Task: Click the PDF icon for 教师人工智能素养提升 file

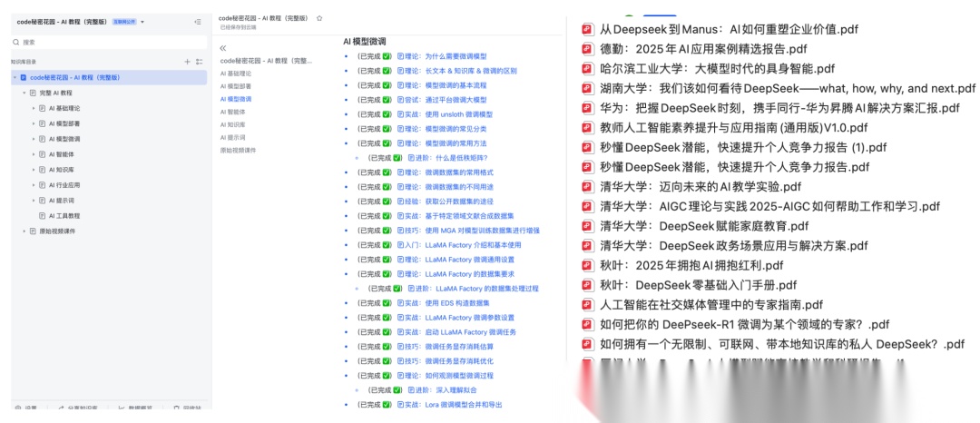Action: pos(587,127)
